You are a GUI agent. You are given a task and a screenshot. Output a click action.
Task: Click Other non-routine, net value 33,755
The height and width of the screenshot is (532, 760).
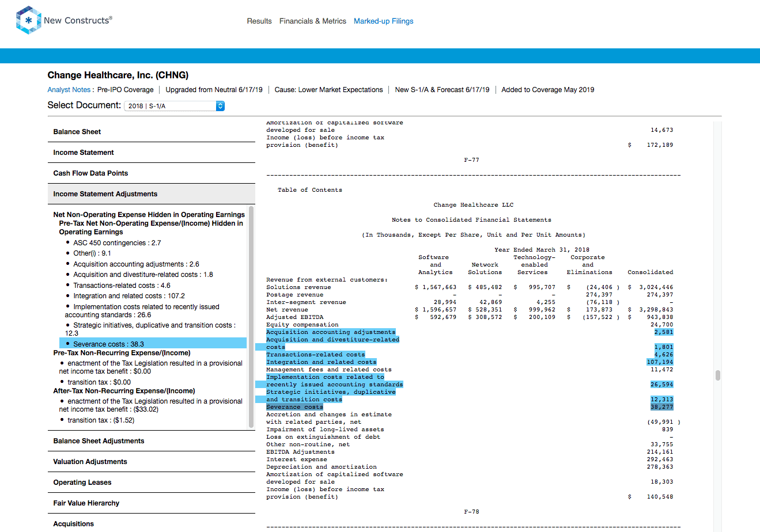pyautogui.click(x=661, y=444)
